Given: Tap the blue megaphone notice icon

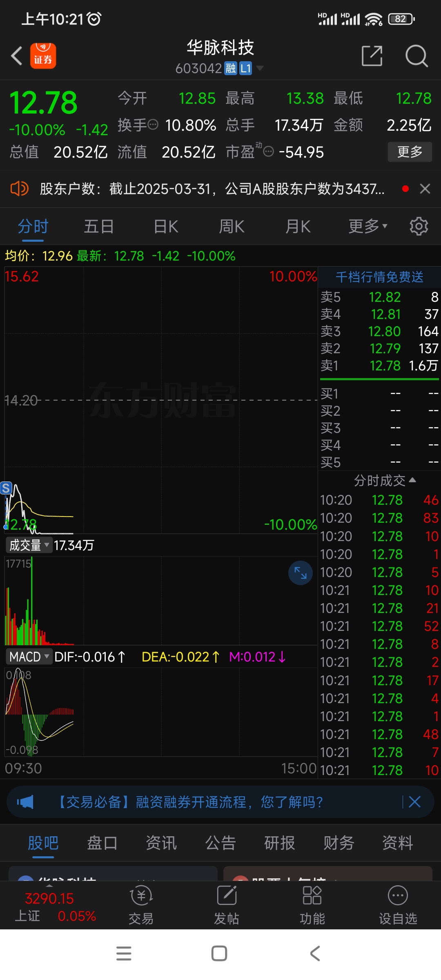Looking at the screenshot, I should tap(25, 802).
